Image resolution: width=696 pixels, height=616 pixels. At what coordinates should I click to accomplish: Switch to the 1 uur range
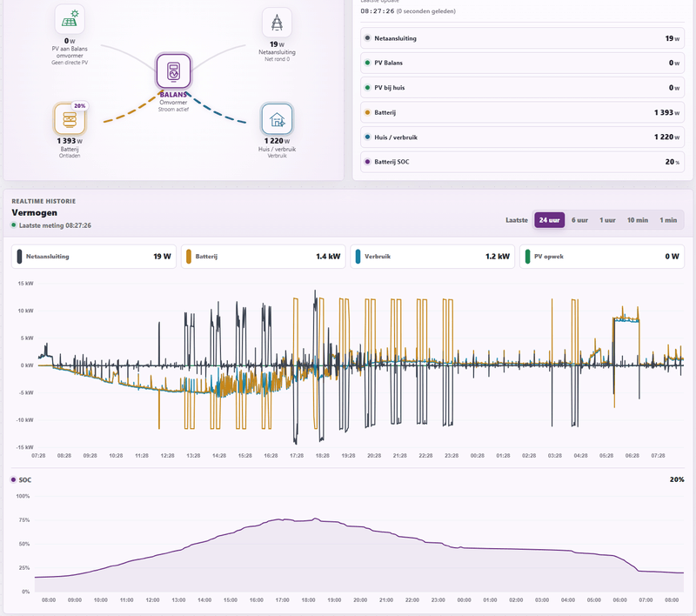coord(607,220)
